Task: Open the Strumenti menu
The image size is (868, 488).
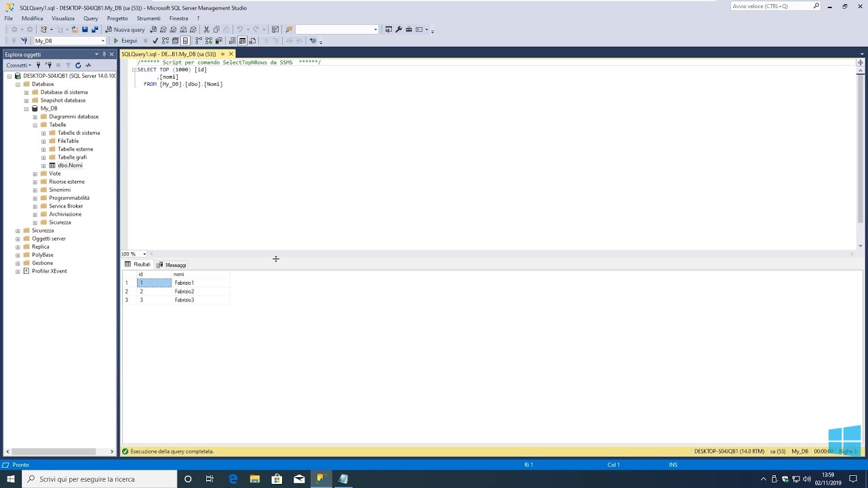Action: click(x=149, y=18)
